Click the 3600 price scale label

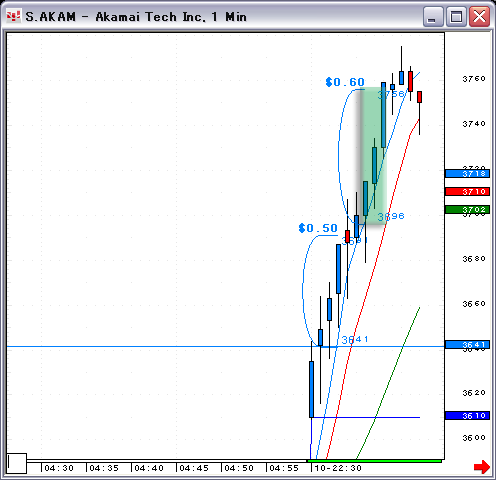[474, 438]
